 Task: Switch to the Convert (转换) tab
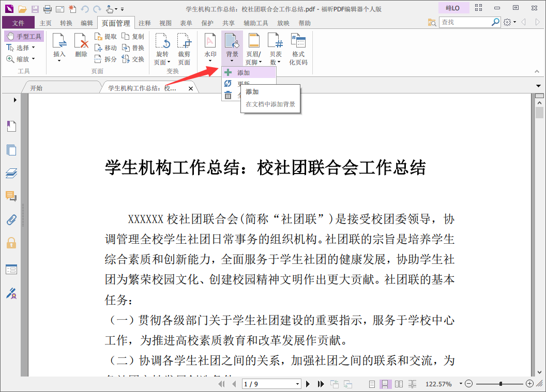tap(66, 23)
